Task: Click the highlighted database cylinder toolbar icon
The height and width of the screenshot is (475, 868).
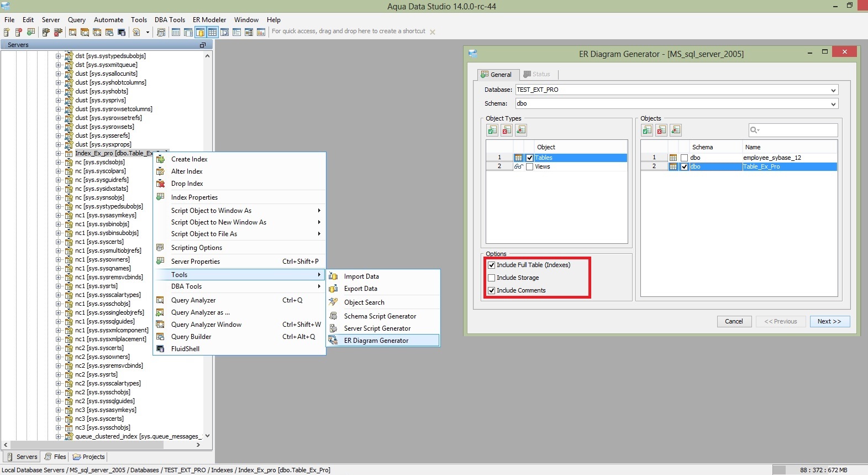Action: 200,32
